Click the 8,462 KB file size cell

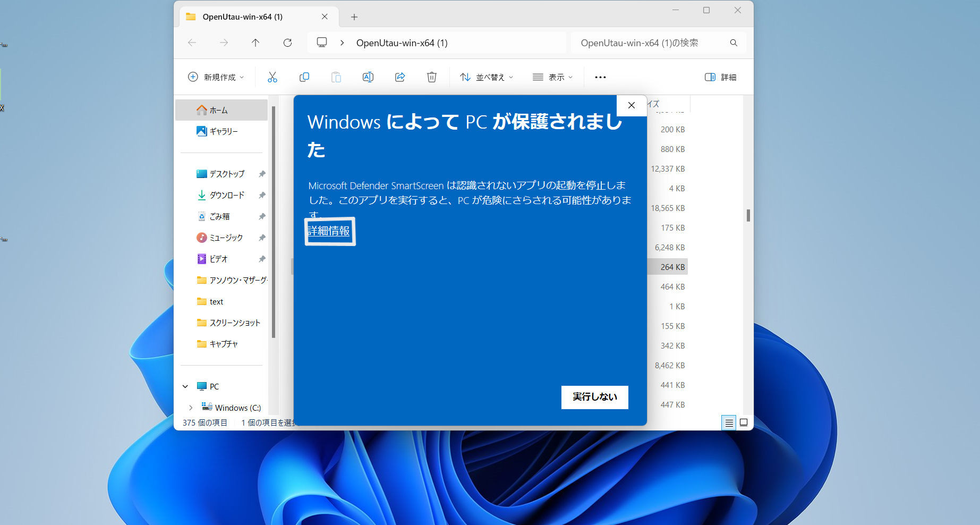[x=670, y=365]
